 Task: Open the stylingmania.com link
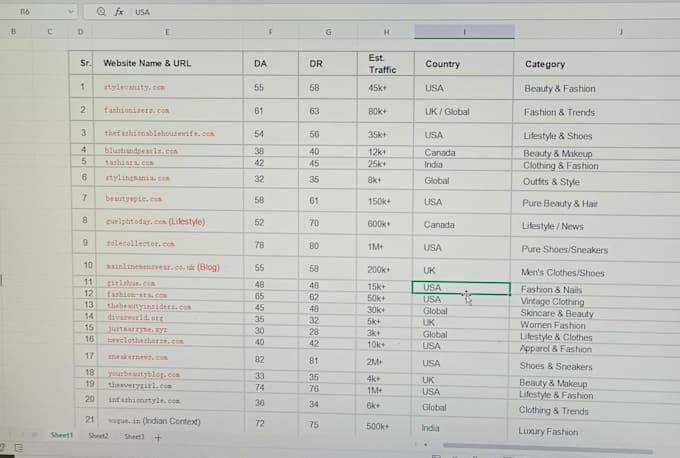[x=137, y=178]
